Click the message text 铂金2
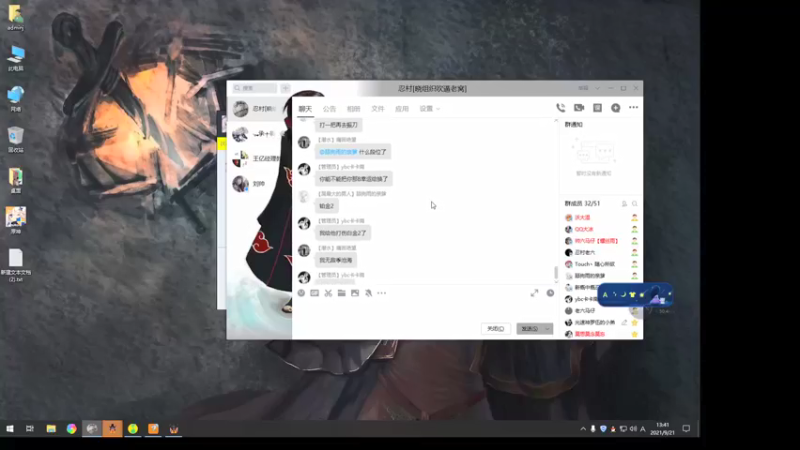 click(327, 206)
